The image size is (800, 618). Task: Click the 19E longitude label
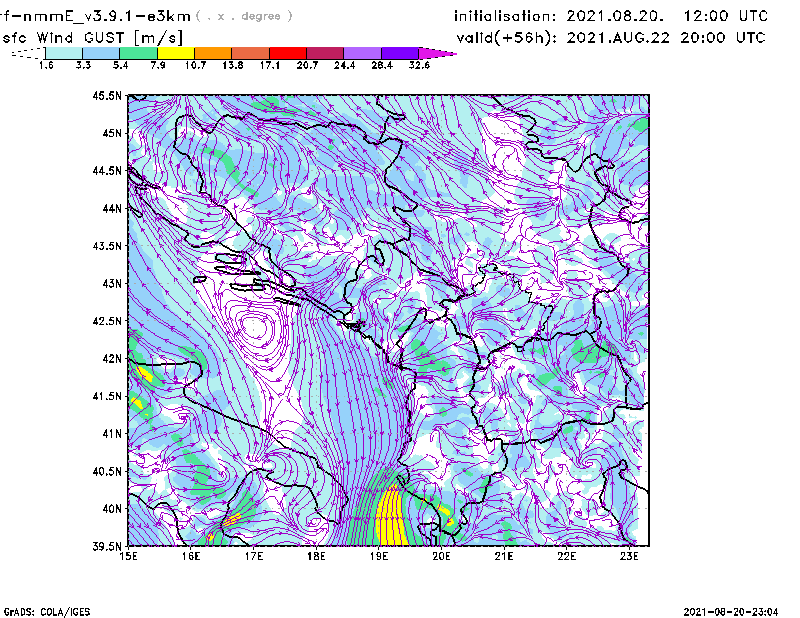point(379,556)
